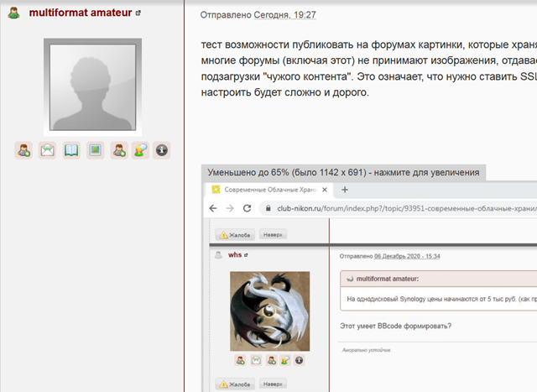The image size is (537, 392).
Task: Click the second user icon after the gallery icon
Action: click(x=119, y=150)
